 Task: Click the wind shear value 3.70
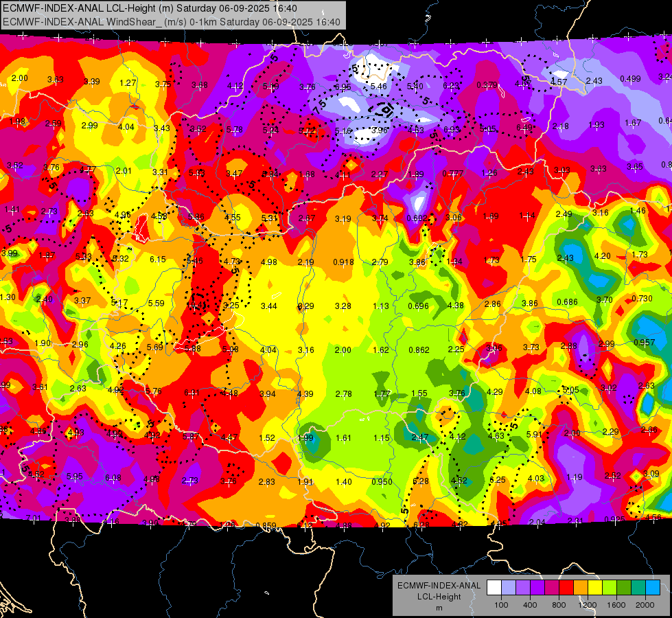pyautogui.click(x=604, y=300)
